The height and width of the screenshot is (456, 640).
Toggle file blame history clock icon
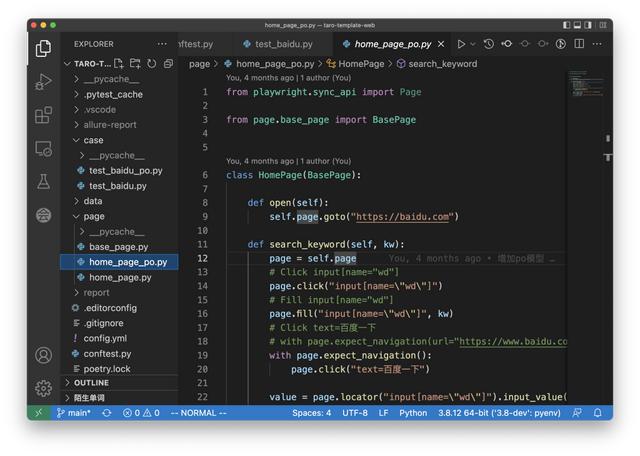[x=488, y=44]
